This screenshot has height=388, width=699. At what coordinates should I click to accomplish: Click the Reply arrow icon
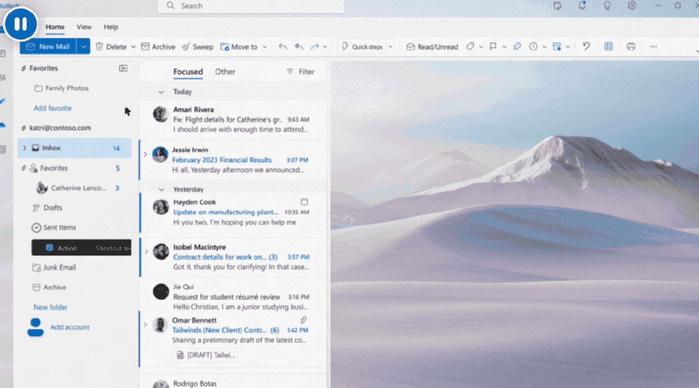click(283, 46)
